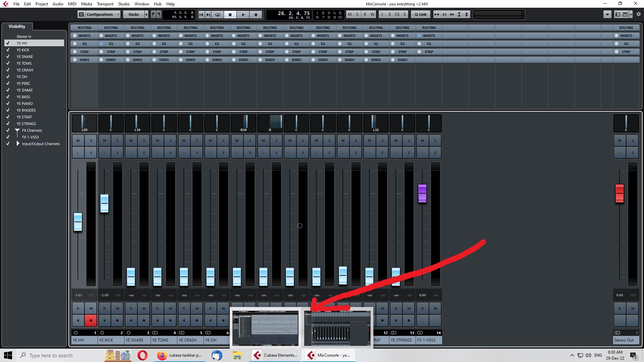Click the red Stereo Out fader

[x=620, y=193]
